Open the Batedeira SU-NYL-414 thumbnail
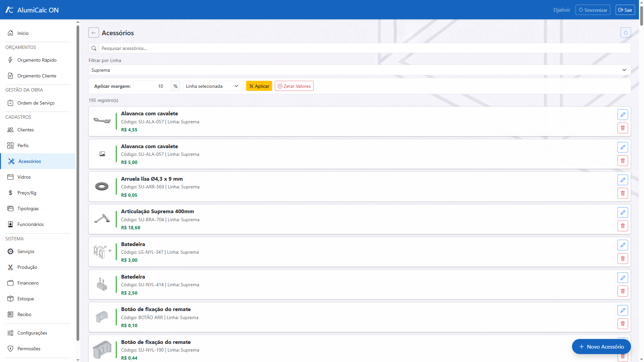The image size is (644, 362). (102, 284)
